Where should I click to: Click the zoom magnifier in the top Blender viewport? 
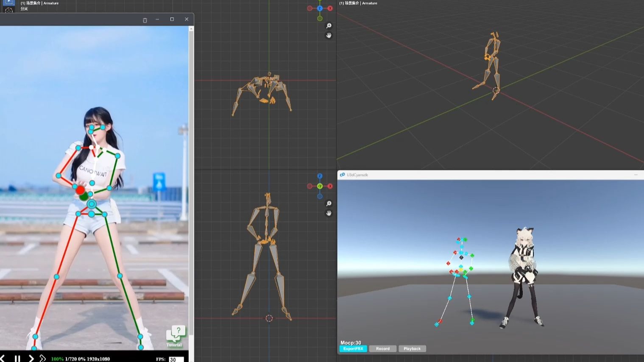pyautogui.click(x=329, y=26)
